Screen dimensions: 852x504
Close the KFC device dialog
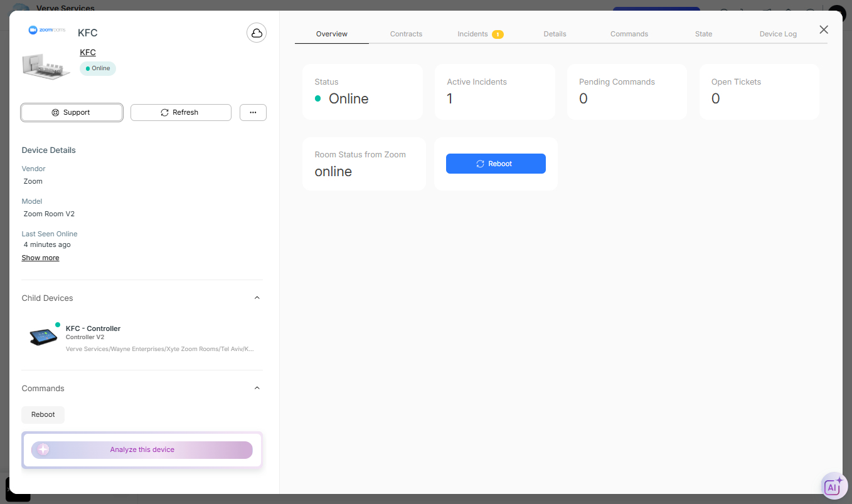pos(824,29)
